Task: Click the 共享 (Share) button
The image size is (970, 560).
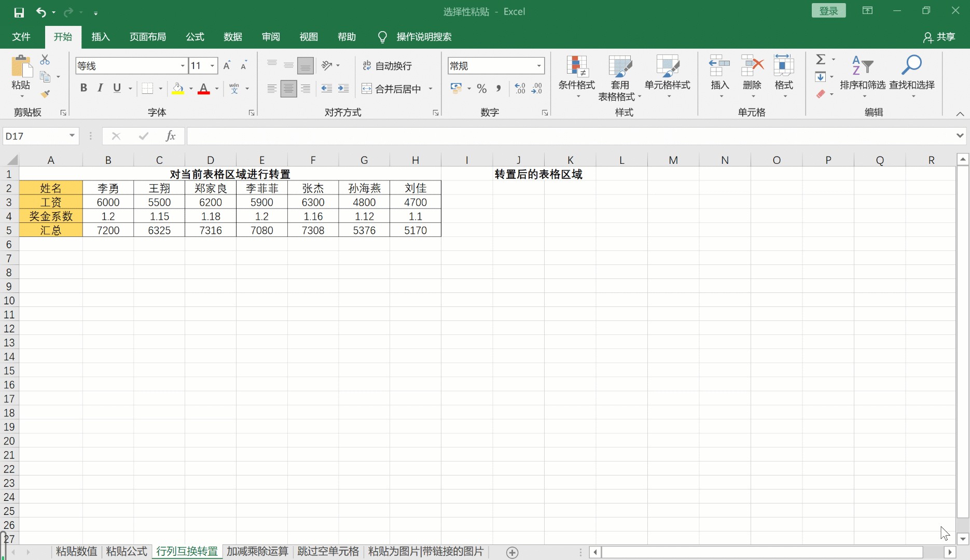Action: pos(939,37)
